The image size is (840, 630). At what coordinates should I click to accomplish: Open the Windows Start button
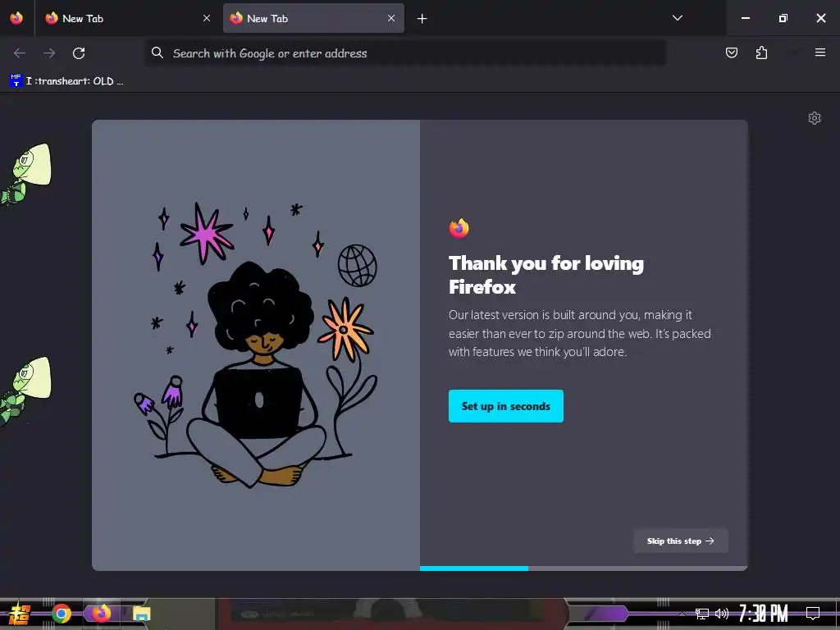[x=19, y=614]
